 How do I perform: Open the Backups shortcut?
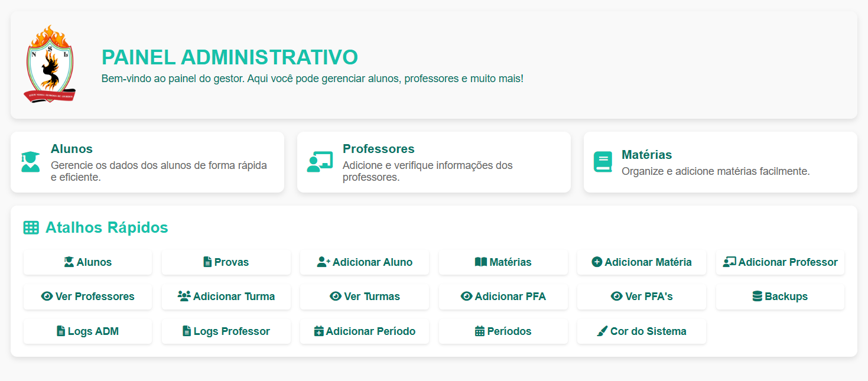click(x=780, y=297)
